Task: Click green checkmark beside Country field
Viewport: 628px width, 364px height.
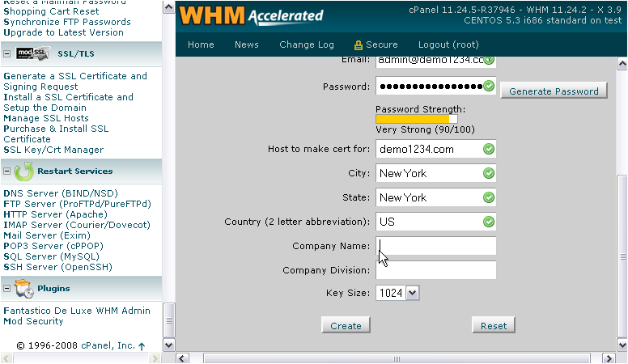Action: click(488, 222)
